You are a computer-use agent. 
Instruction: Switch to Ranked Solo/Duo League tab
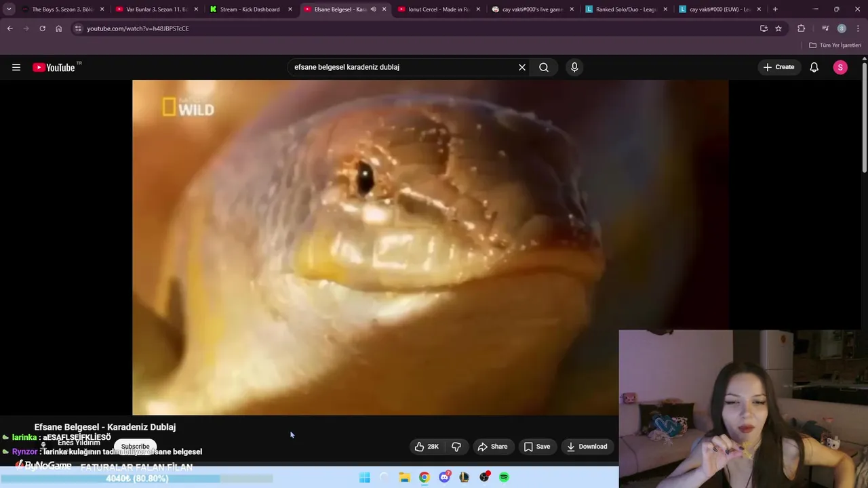click(x=626, y=9)
